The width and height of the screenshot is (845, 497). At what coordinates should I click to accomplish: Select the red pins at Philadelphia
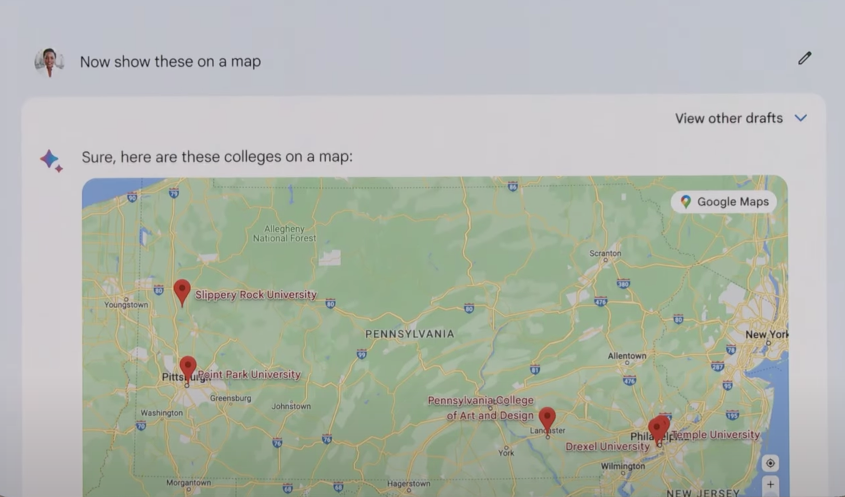[x=659, y=430]
